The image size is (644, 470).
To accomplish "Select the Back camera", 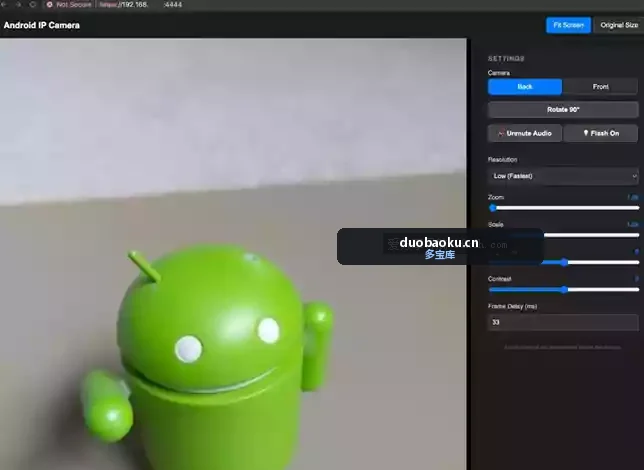I will [525, 87].
